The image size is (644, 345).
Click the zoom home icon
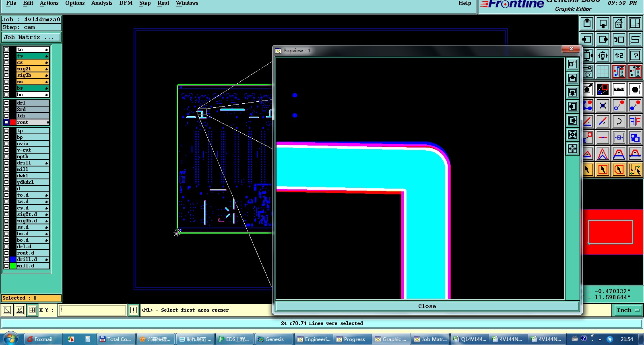coord(619,23)
